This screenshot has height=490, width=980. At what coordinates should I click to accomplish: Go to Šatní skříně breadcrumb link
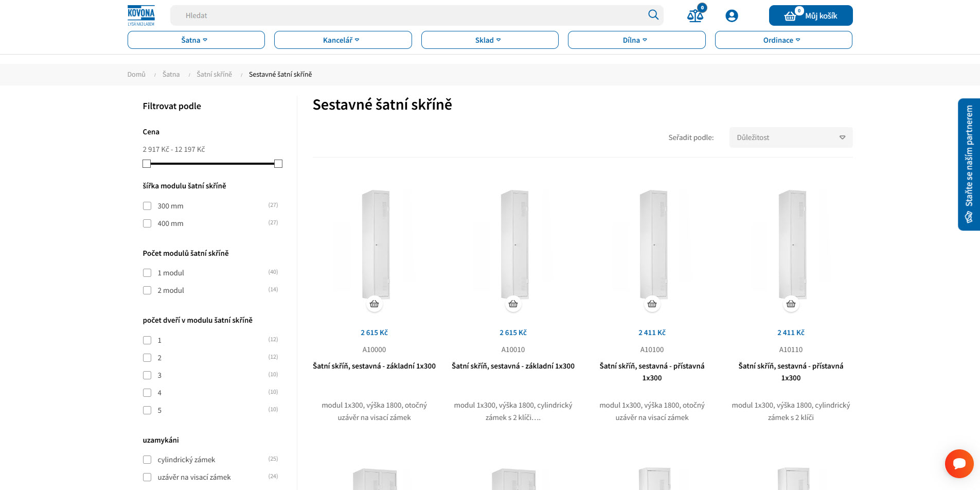click(214, 75)
